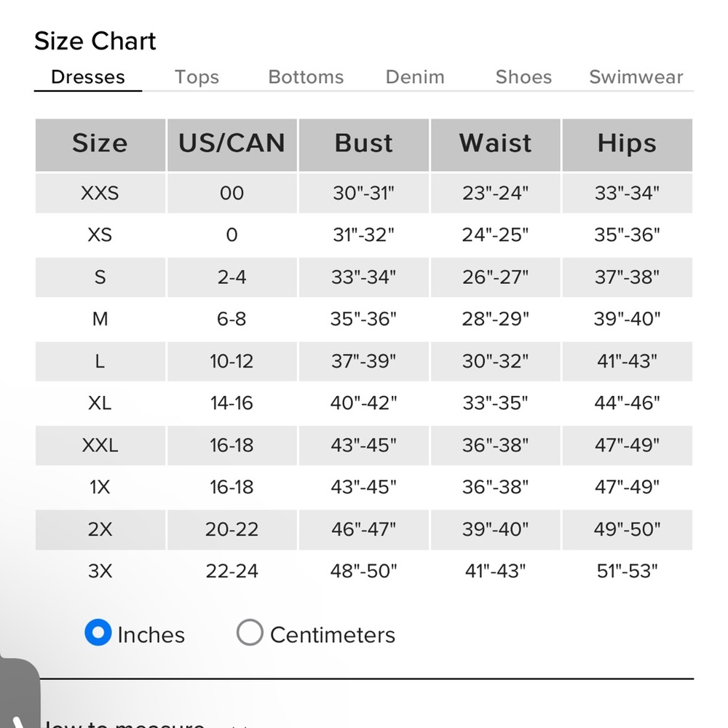The image size is (728, 728).
Task: Click the Bust column header
Action: [363, 145]
